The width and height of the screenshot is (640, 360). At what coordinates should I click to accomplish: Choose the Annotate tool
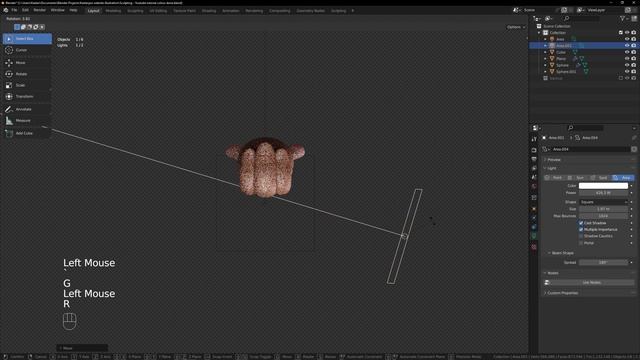tap(27, 109)
